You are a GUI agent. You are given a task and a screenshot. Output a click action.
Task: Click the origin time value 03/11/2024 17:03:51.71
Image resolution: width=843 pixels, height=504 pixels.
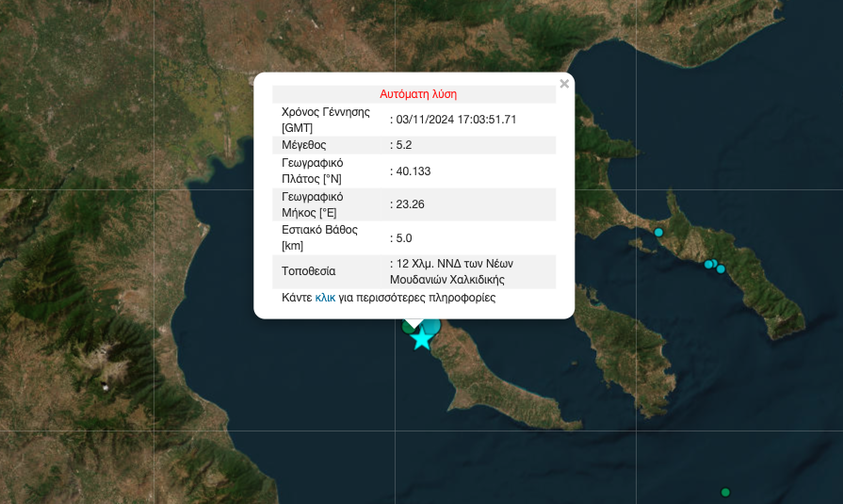(x=456, y=120)
